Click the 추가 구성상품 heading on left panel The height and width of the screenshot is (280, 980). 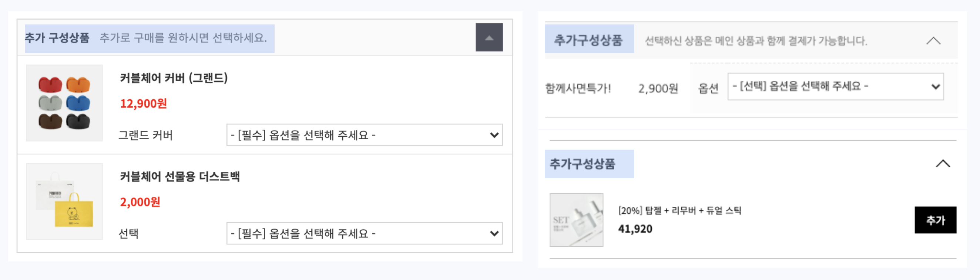57,38
